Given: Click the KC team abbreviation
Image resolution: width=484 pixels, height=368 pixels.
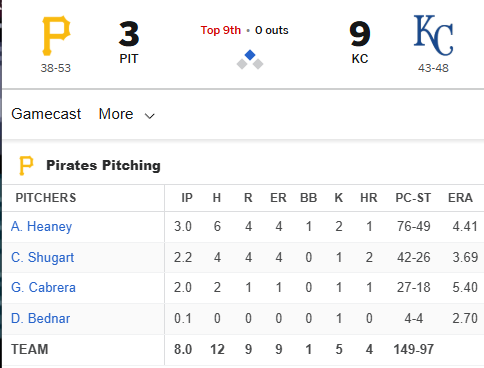Looking at the screenshot, I should tap(360, 59).
